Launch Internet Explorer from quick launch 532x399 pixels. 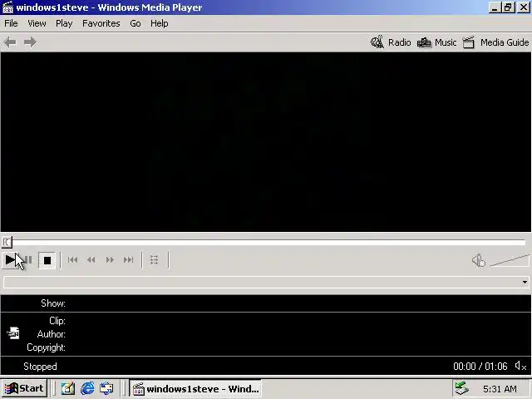[87, 388]
